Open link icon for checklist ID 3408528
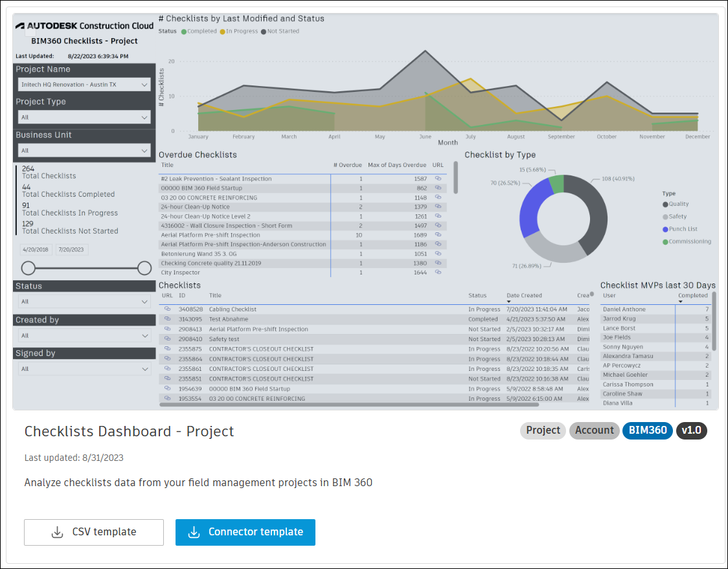 point(168,309)
